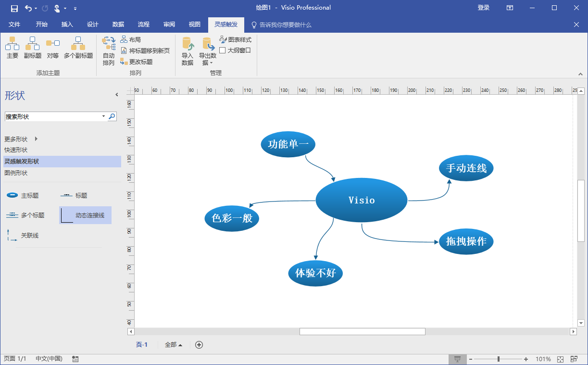The width and height of the screenshot is (588, 365).
Task: Click the switch windows icon in status bar
Action: (x=574, y=359)
